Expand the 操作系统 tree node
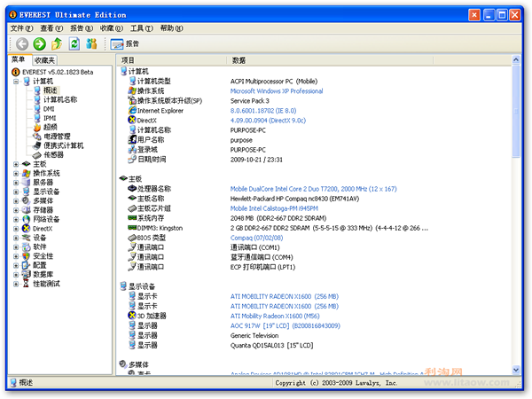 [16, 174]
